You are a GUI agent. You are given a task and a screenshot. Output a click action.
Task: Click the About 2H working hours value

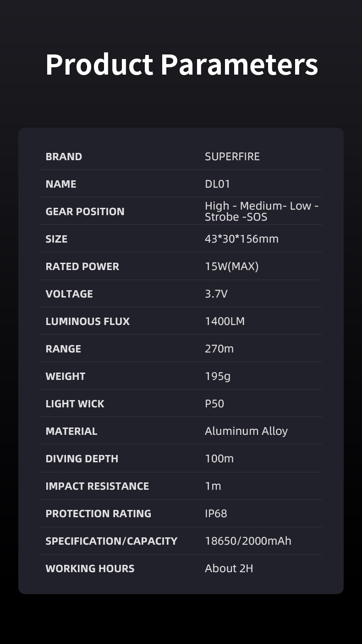[x=229, y=568]
